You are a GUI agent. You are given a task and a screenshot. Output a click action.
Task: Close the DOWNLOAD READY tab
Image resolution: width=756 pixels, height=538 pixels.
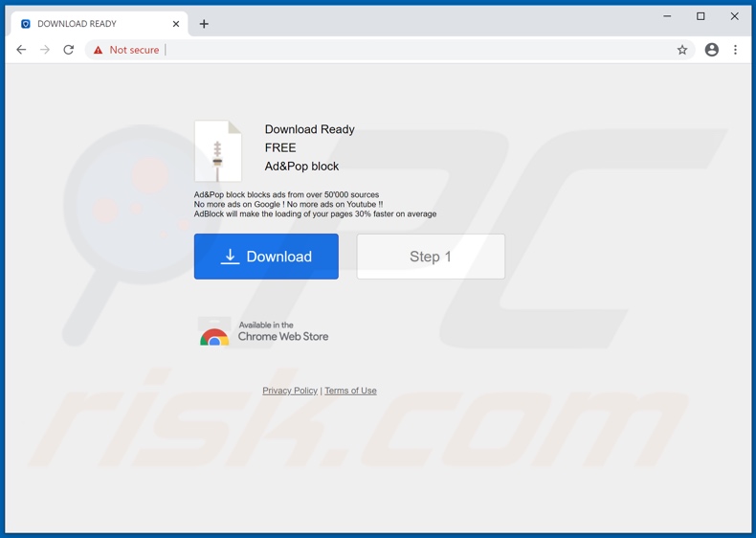click(176, 24)
